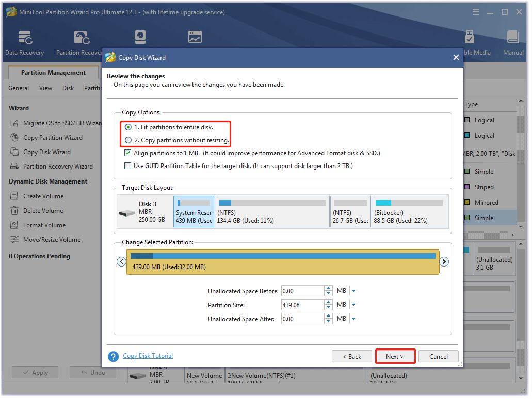Show next partition with right arrow
The height and width of the screenshot is (399, 532).
[x=444, y=262]
